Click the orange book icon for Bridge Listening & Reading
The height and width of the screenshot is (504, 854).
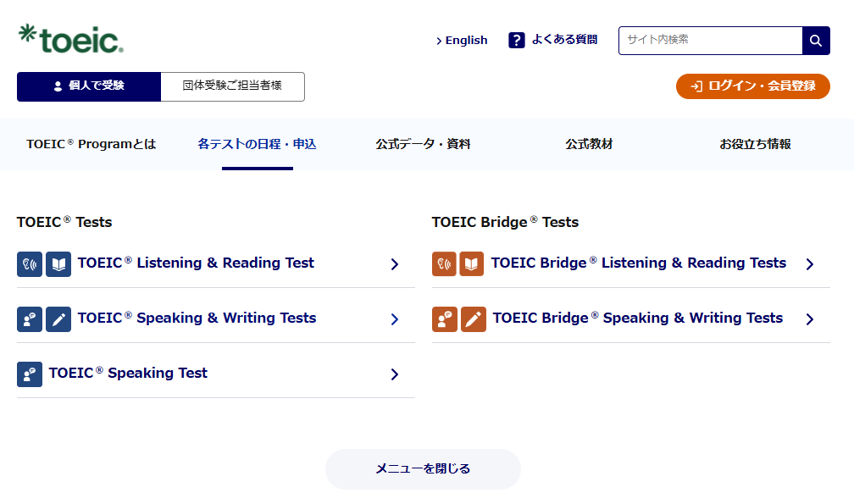click(x=472, y=264)
